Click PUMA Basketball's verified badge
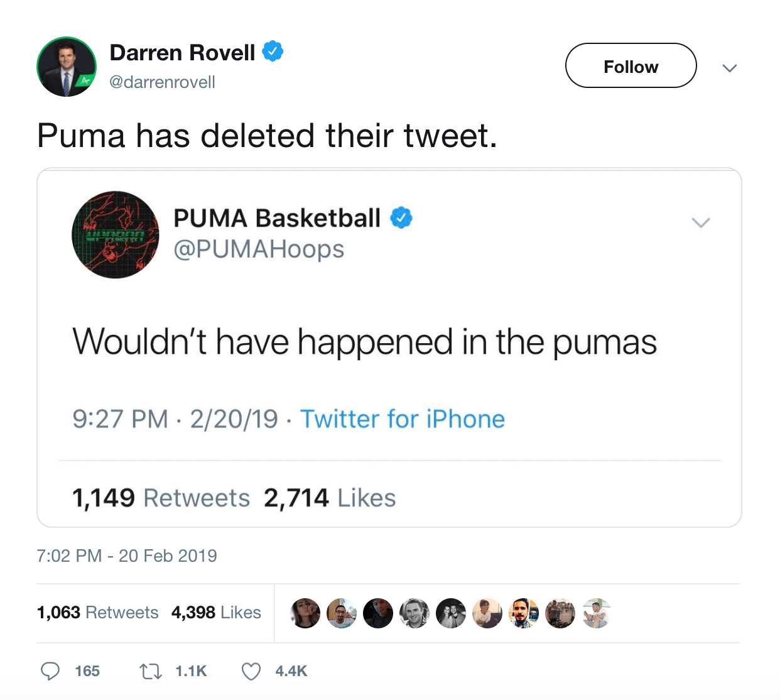This screenshot has height=700, width=780. (401, 217)
